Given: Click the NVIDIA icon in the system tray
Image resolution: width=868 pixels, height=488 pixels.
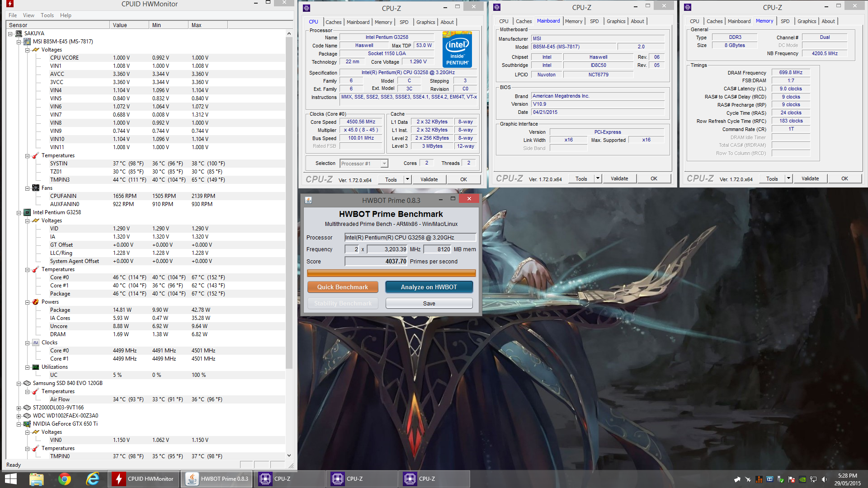Looking at the screenshot, I should click(x=802, y=479).
